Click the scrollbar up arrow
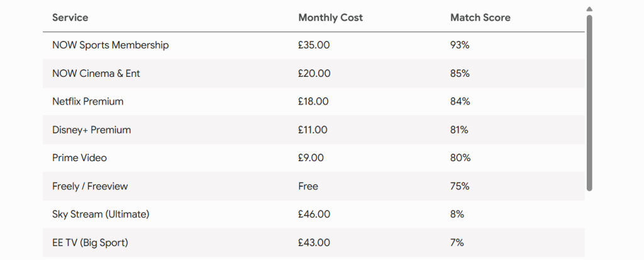This screenshot has height=260, width=644. tap(589, 9)
